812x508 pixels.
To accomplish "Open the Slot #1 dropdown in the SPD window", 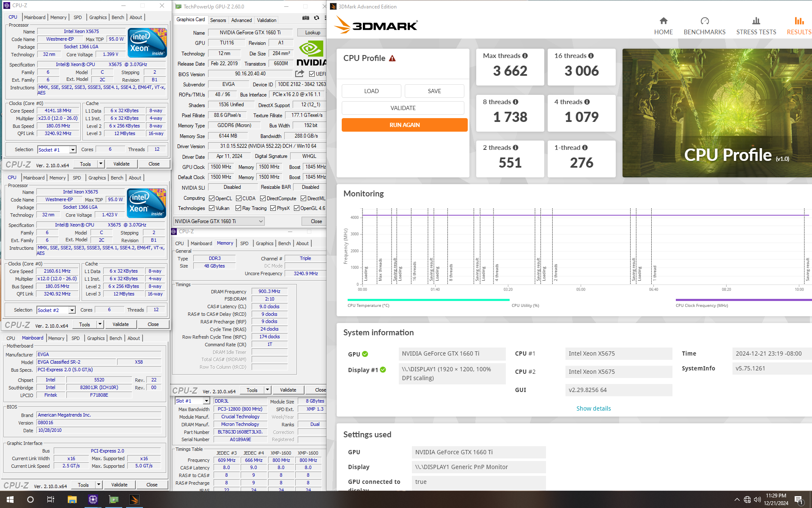I will [192, 401].
